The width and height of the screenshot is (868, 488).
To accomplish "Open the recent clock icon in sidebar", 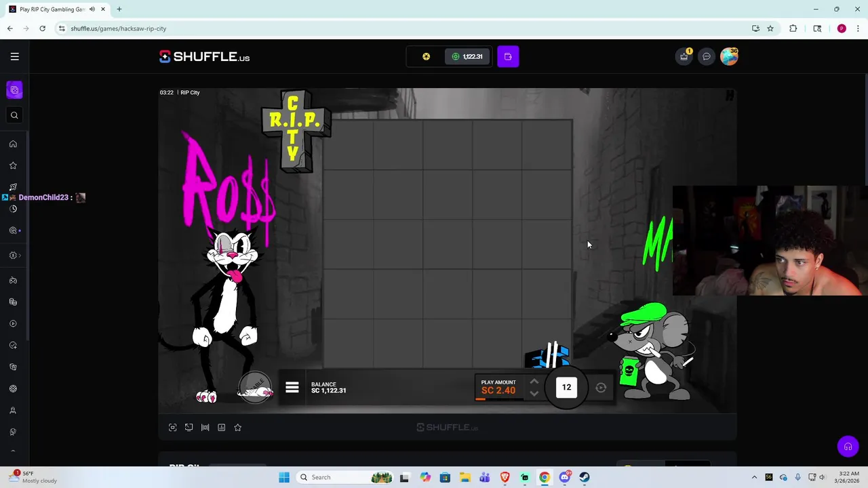I will (x=13, y=209).
